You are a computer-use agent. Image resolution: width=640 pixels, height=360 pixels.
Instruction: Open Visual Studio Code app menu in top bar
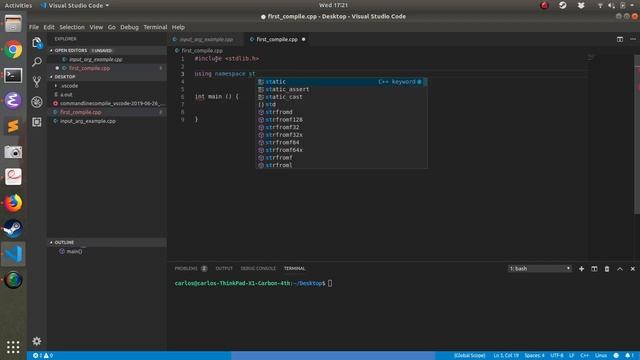coord(75,5)
